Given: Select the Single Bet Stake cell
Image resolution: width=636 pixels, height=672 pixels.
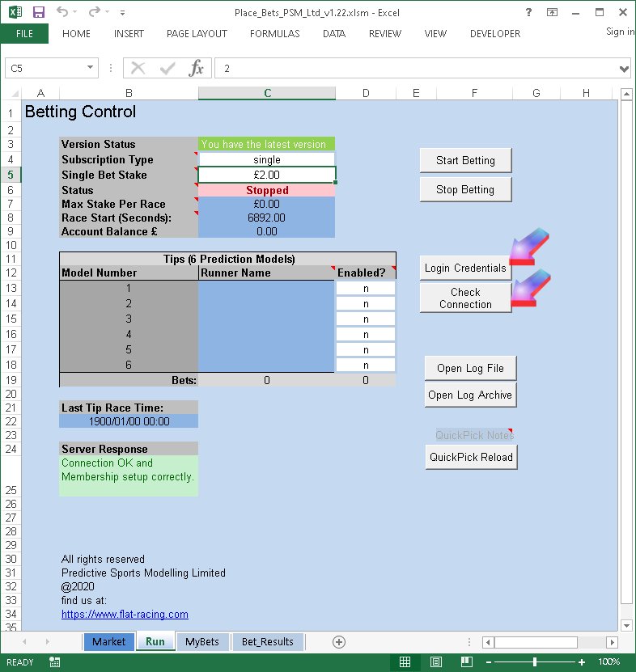Looking at the screenshot, I should pos(266,175).
